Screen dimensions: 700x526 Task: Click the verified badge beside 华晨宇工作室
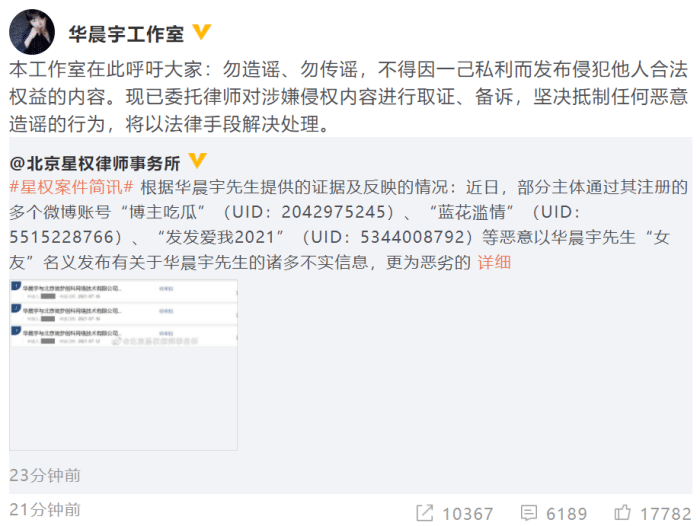coord(201,32)
